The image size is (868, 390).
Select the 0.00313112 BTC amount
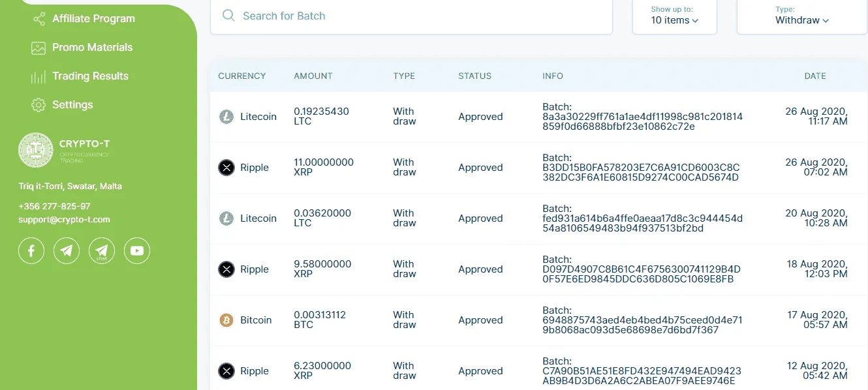point(320,320)
